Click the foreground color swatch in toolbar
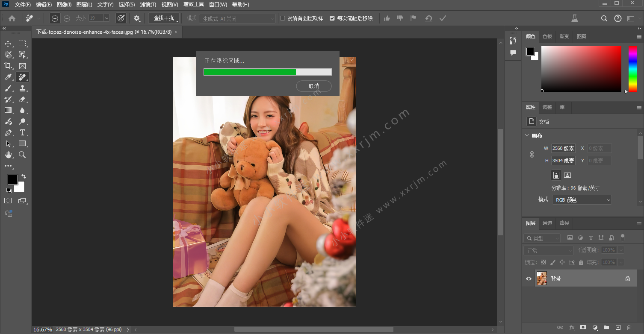Image resolution: width=644 pixels, height=334 pixels. point(13,180)
